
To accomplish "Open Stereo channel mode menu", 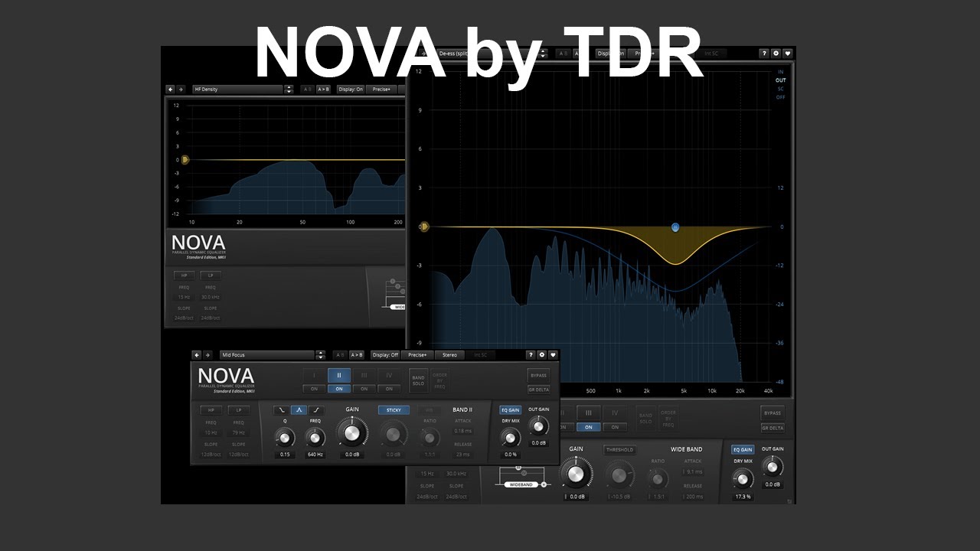I will pyautogui.click(x=450, y=355).
